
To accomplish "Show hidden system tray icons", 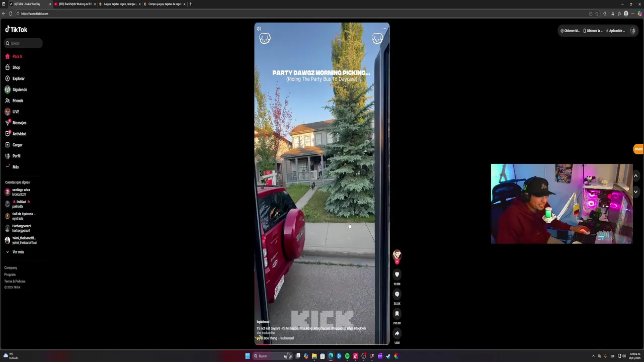I will point(593,356).
